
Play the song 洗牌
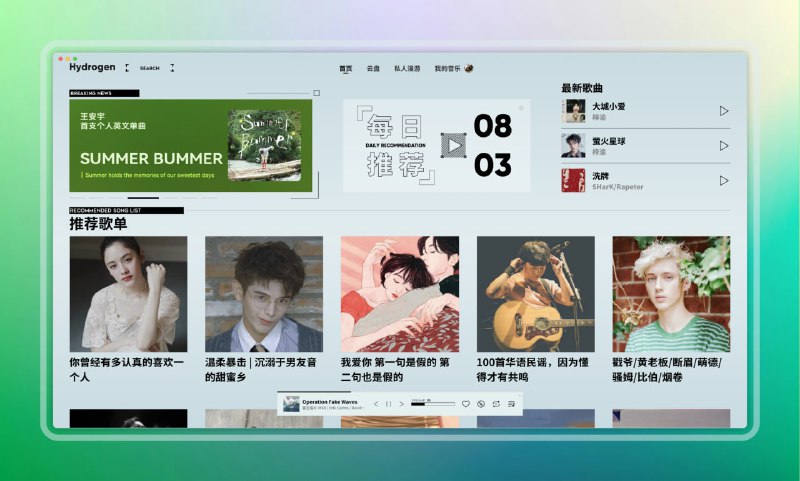[x=723, y=181]
